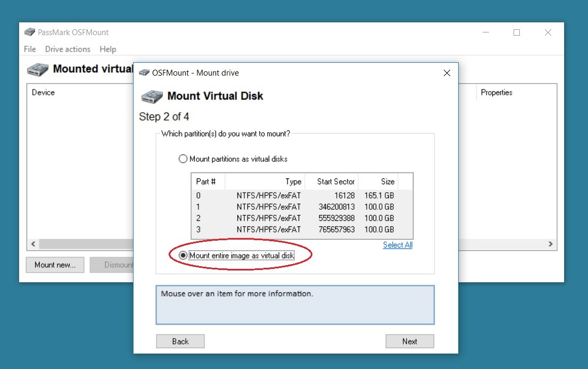Click the Select All link
This screenshot has height=369, width=588.
point(397,245)
